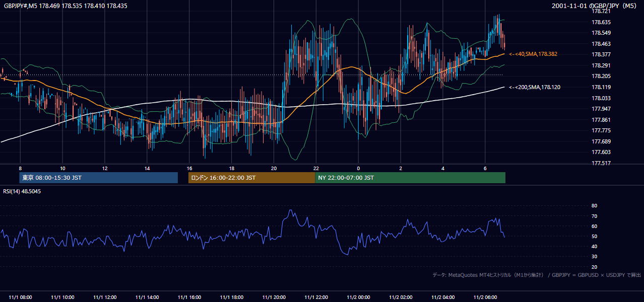Click the RSI scale level 70
Image resolution: width=644 pixels, height=302 pixels.
(594, 216)
